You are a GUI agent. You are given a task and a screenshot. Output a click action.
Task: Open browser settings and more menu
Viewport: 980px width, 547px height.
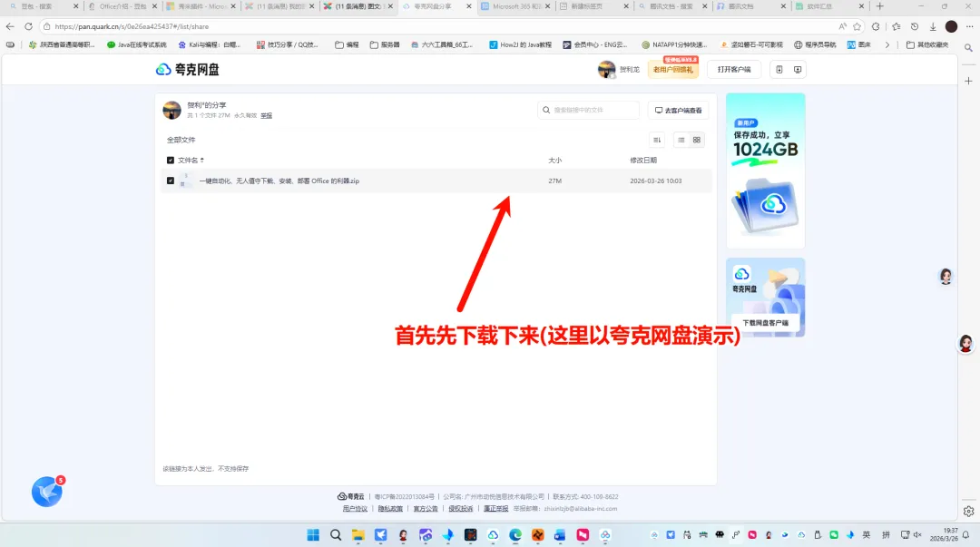[x=969, y=26]
